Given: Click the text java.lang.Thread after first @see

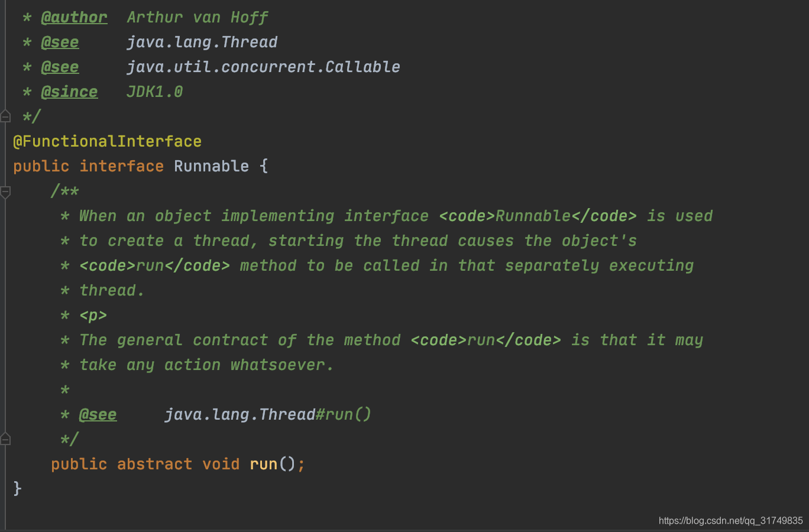Looking at the screenshot, I should [202, 43].
